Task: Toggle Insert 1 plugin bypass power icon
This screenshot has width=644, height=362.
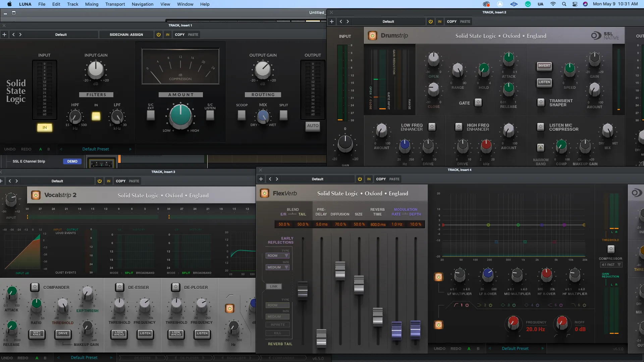Action: pos(159,35)
